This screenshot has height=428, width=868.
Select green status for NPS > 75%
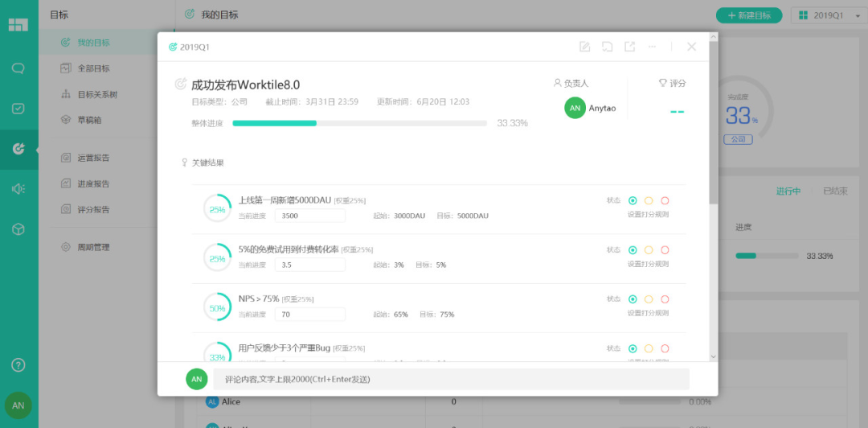(x=633, y=299)
